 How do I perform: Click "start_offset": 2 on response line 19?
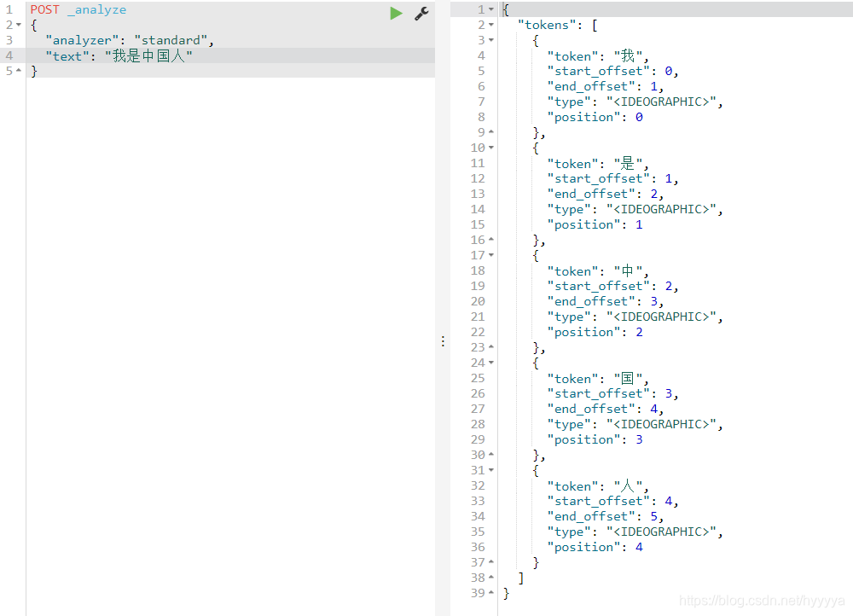[x=612, y=286]
